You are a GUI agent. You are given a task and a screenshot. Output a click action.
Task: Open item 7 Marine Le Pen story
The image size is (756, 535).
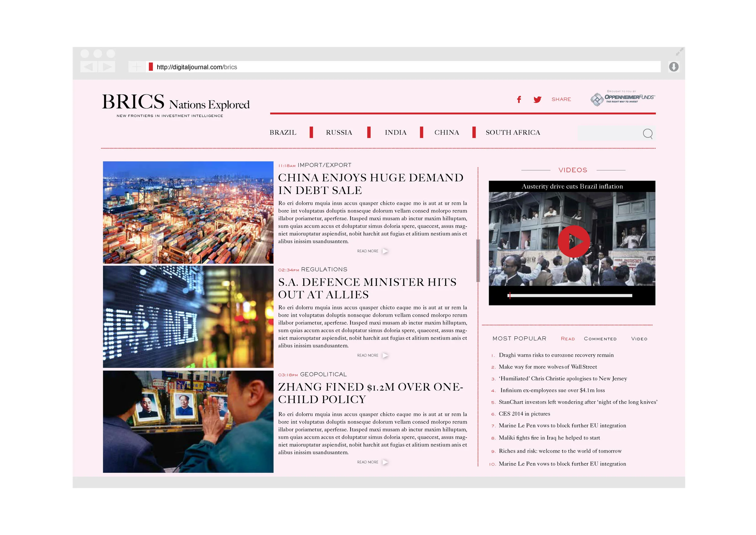pyautogui.click(x=562, y=426)
